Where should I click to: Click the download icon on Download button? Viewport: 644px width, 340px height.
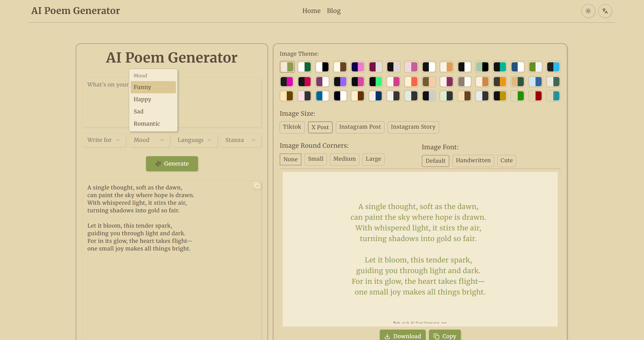(x=387, y=336)
